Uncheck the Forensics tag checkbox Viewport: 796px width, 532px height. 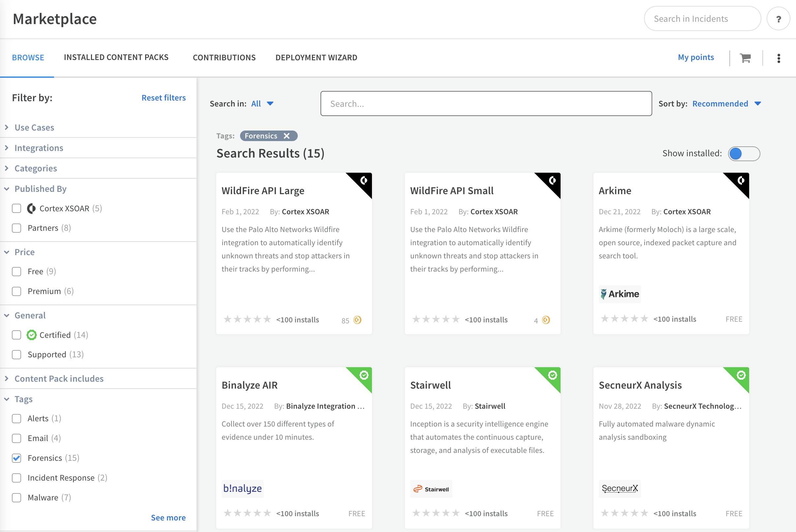pos(16,458)
